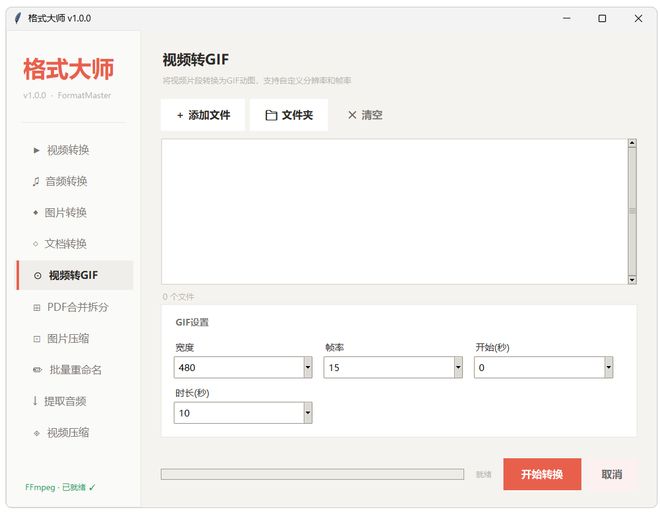Viewport: 660px width, 516px height.
Task: Click the down-arrow icon beside 提取音频
Action: coord(35,401)
